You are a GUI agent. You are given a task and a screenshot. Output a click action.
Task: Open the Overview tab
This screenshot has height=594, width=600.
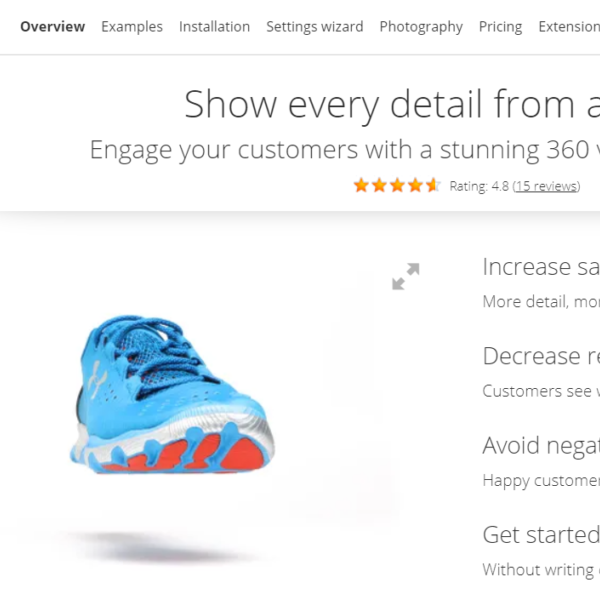[52, 26]
